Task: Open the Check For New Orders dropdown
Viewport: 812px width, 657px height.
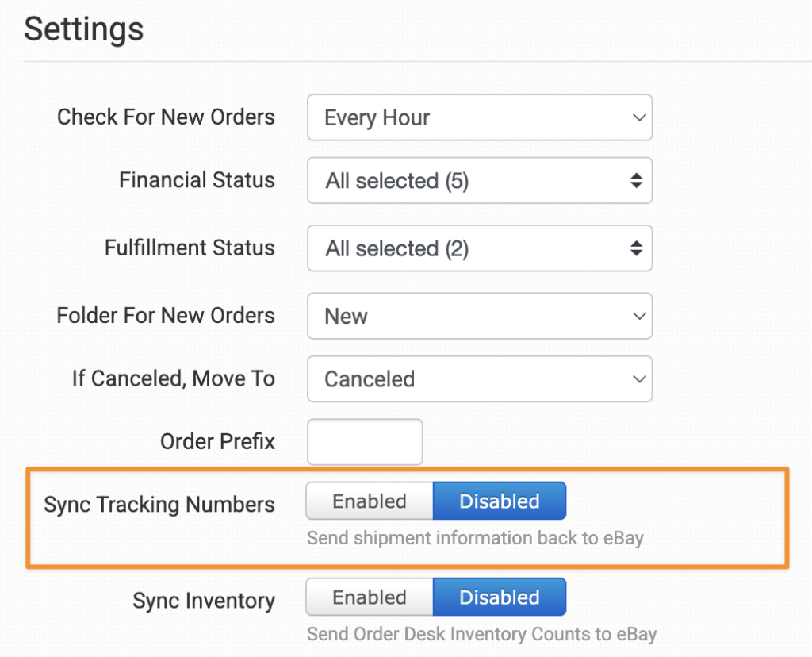Action: 479,118
